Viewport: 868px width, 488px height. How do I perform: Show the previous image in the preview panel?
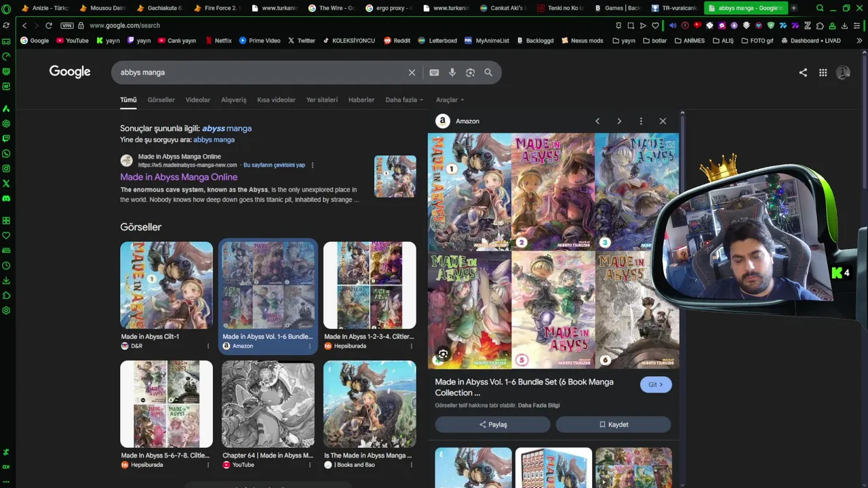pyautogui.click(x=597, y=121)
